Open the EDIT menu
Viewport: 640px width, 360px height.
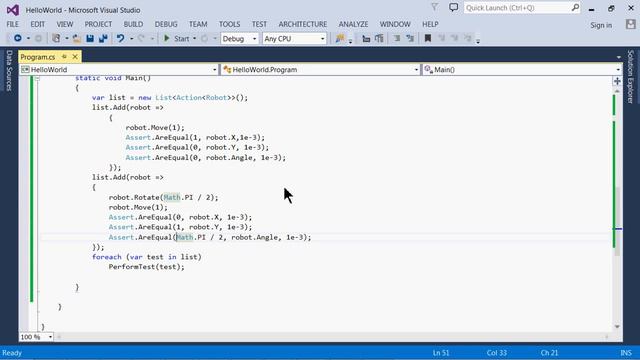pyautogui.click(x=38, y=24)
